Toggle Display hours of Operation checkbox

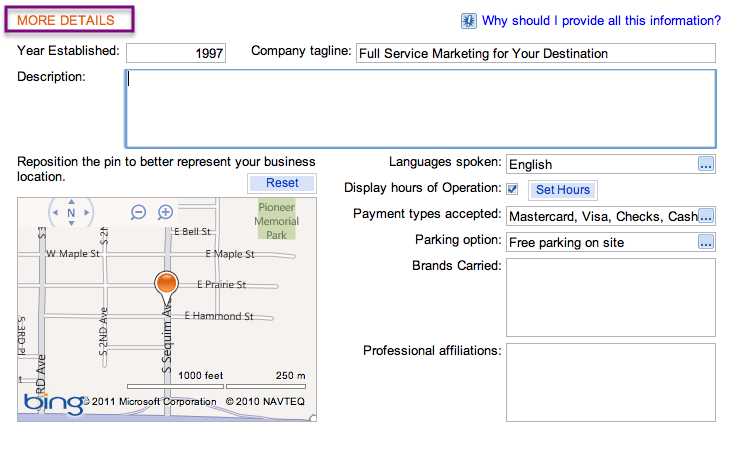click(x=513, y=189)
